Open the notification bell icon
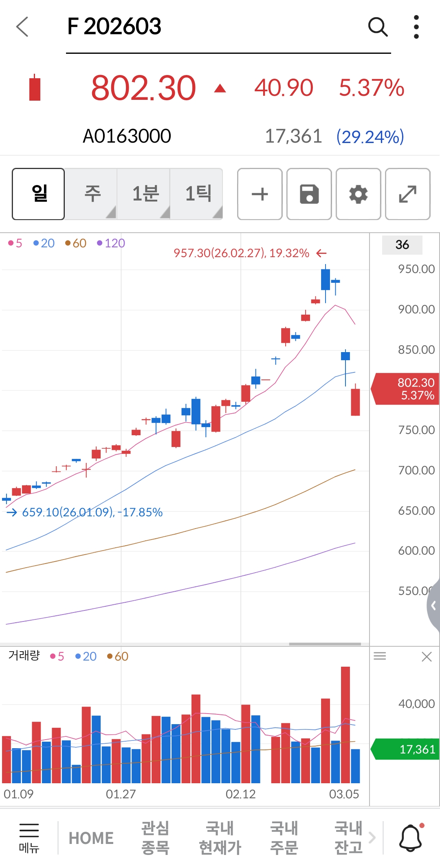 pyautogui.click(x=411, y=838)
